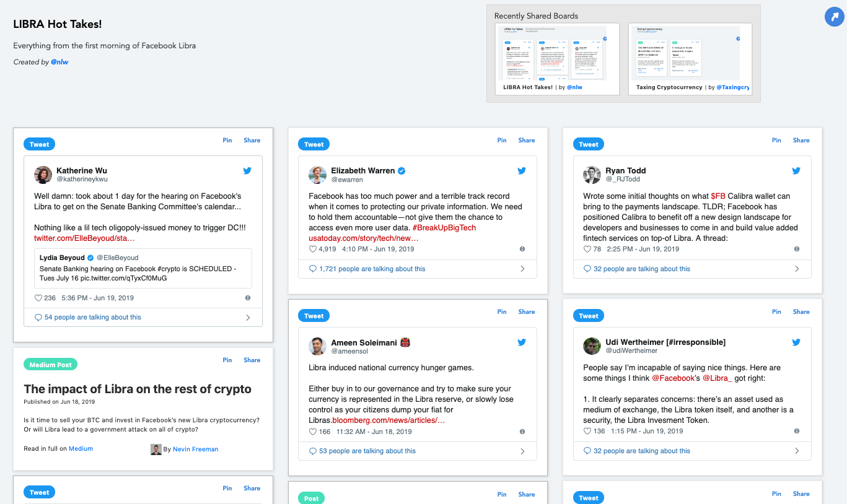Open the bloomberg.com news article link
847x504 pixels.
point(389,421)
